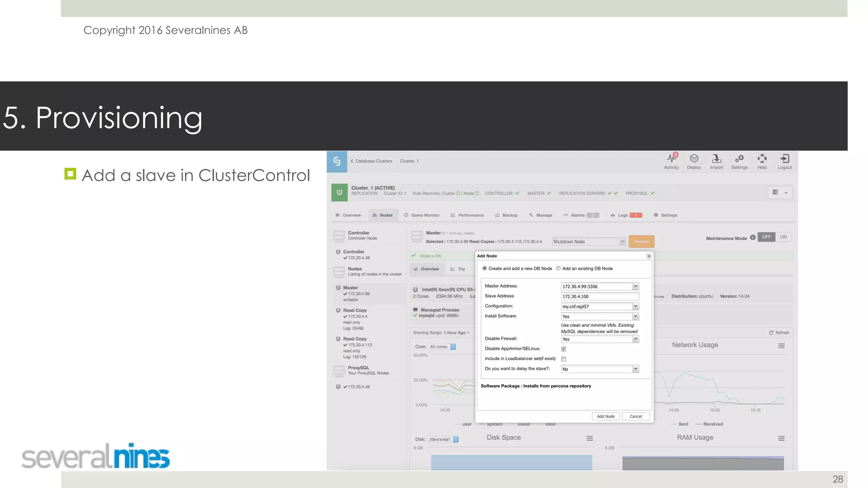The height and width of the screenshot is (488, 868).
Task: Open the Alarms tab
Action: coord(581,215)
